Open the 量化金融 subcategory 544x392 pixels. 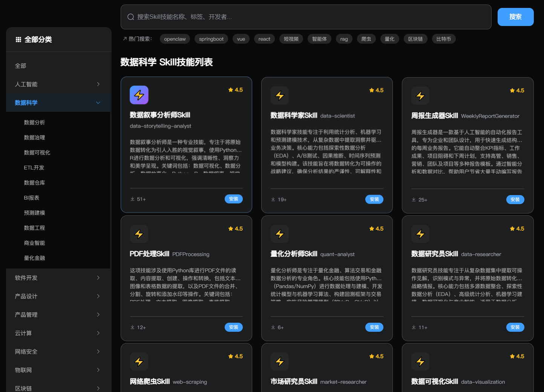pyautogui.click(x=34, y=258)
